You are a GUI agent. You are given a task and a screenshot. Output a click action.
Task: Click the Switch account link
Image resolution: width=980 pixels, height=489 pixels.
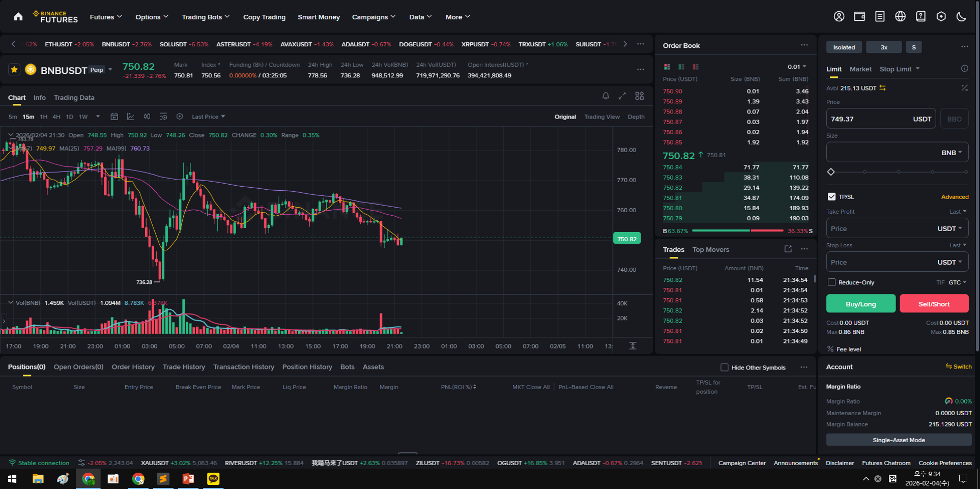point(959,366)
